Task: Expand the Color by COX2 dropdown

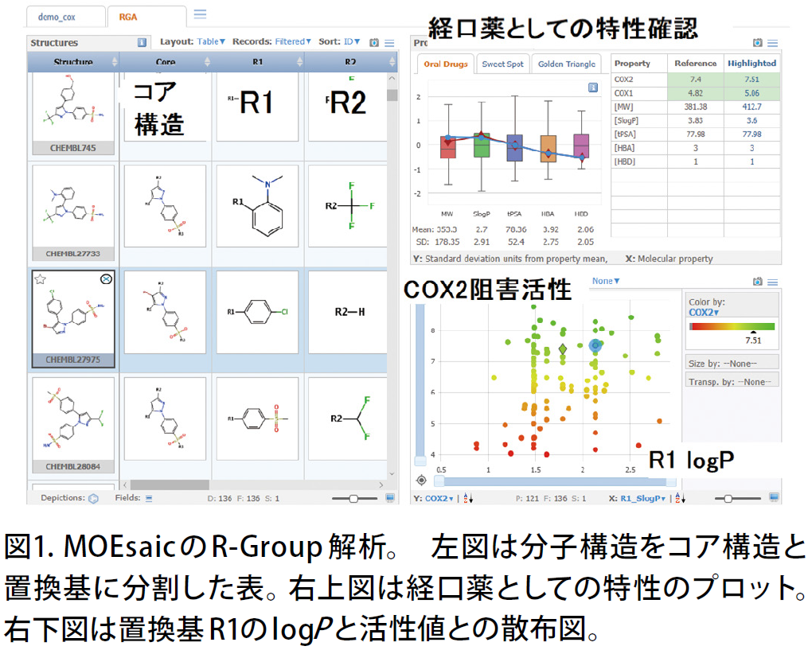Action: [703, 313]
